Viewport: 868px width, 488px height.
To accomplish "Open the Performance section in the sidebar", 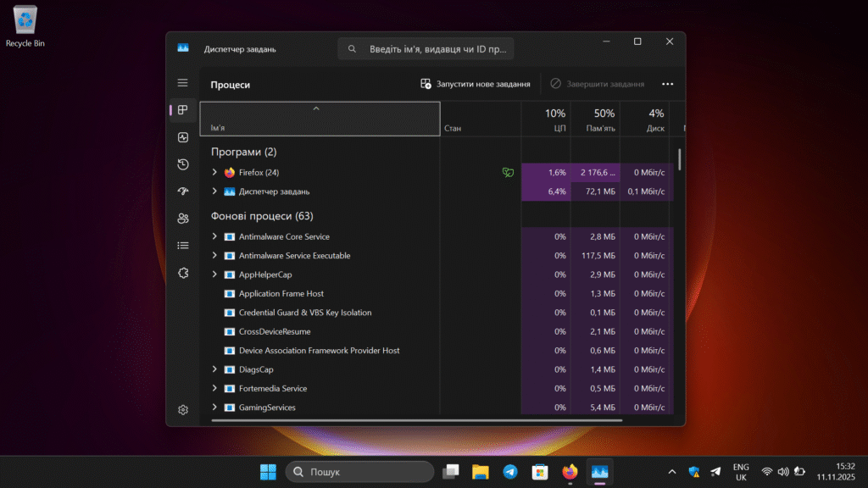I will (183, 136).
